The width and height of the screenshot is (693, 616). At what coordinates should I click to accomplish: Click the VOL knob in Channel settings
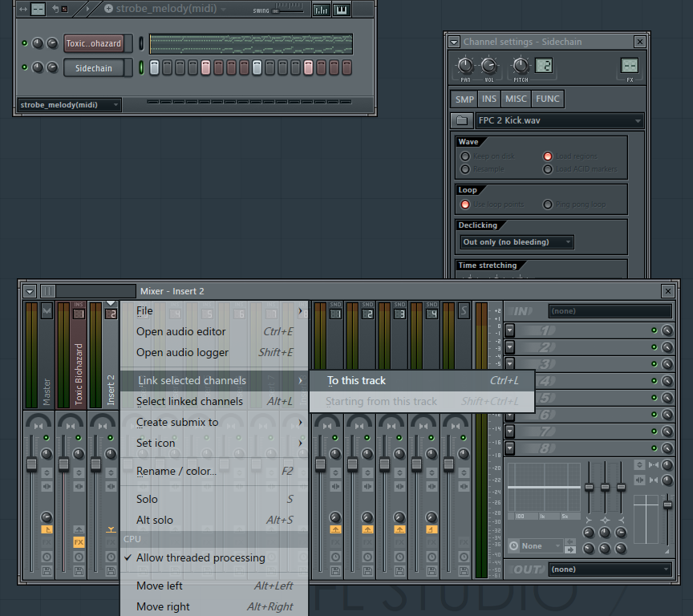tap(488, 66)
